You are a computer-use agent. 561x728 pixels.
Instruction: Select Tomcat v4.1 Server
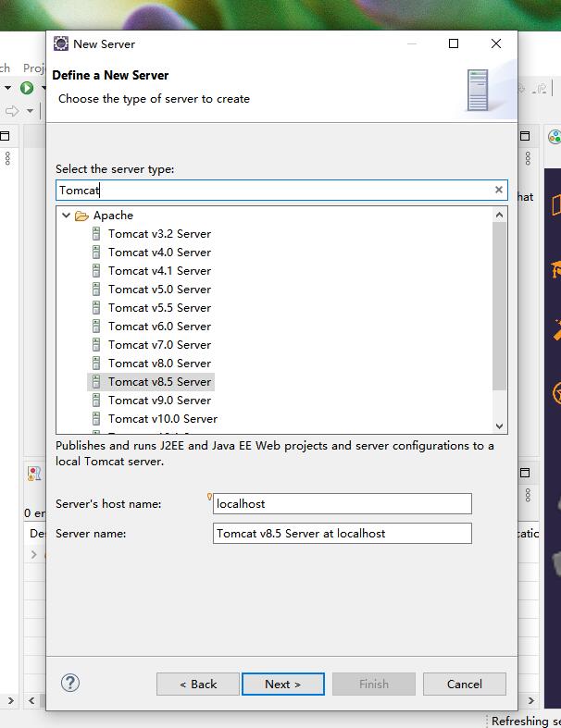point(159,271)
